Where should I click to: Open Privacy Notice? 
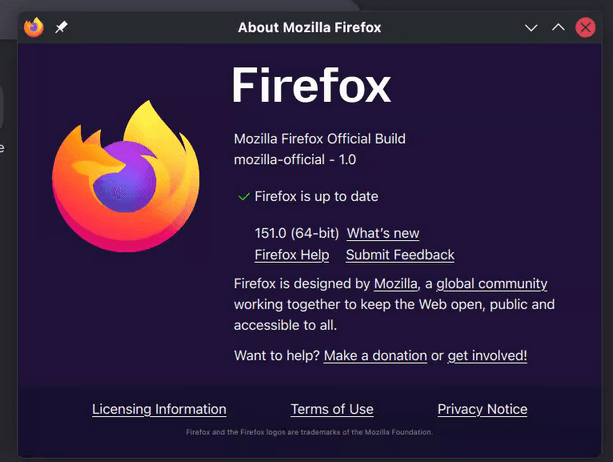(x=482, y=409)
